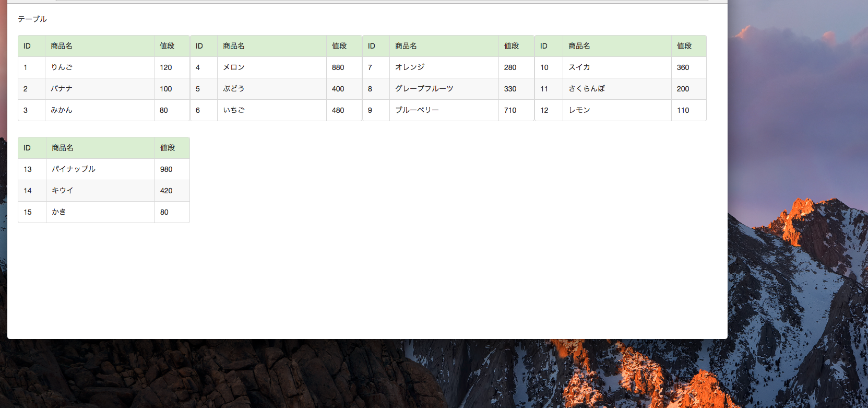This screenshot has width=868, height=408.
Task: Click the price 120 for りんご
Action: click(x=172, y=67)
